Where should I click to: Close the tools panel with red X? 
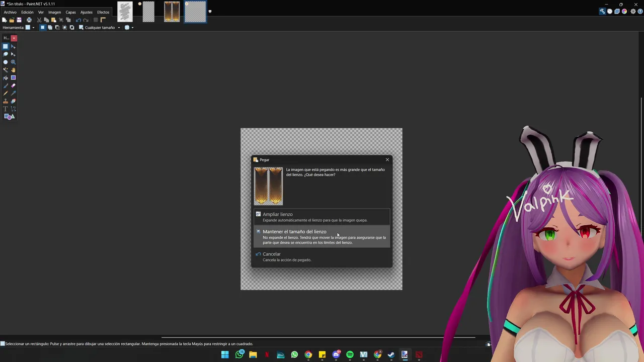click(x=14, y=38)
